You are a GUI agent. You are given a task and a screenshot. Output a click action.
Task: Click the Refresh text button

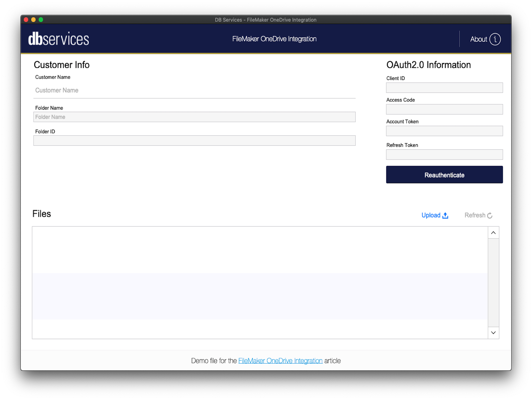pyautogui.click(x=475, y=215)
